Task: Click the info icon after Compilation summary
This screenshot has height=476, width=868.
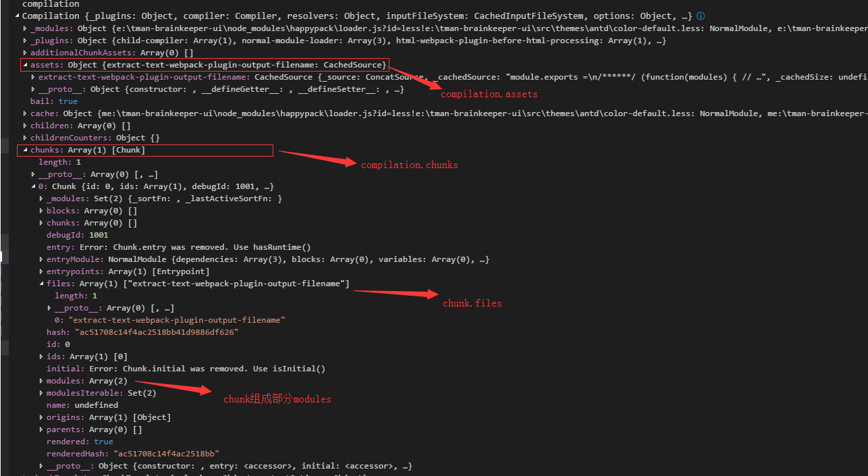Action: tap(701, 16)
